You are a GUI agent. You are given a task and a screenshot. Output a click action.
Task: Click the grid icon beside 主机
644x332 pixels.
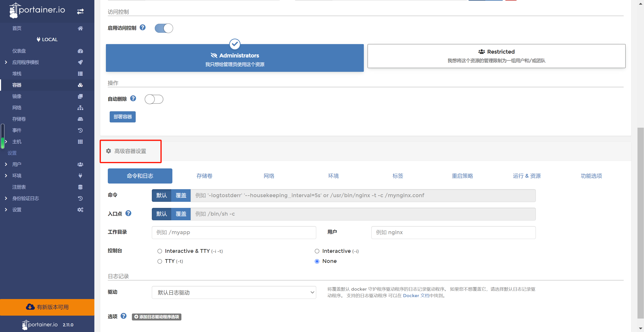[x=80, y=142]
